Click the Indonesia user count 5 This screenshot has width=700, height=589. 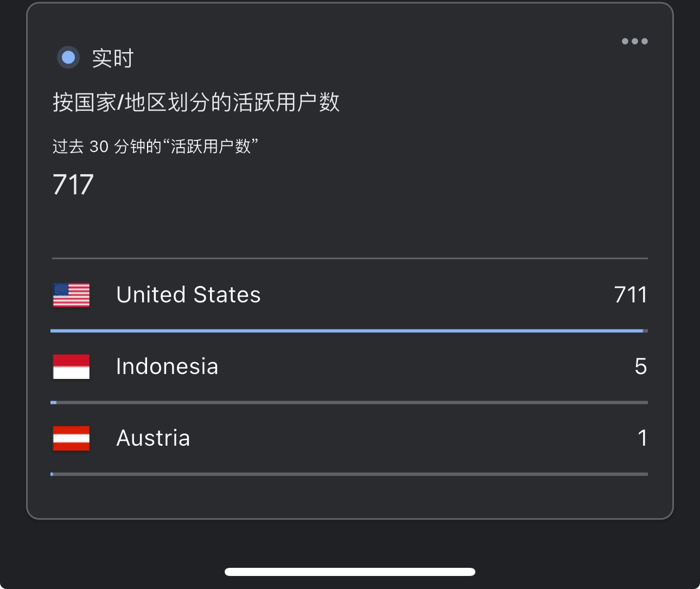[640, 366]
